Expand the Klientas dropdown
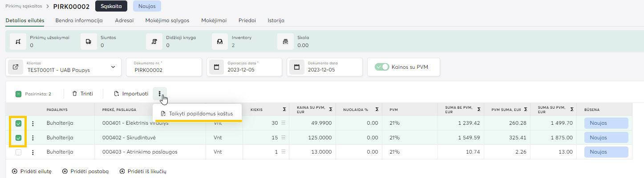644x178 pixels. pyautogui.click(x=112, y=67)
